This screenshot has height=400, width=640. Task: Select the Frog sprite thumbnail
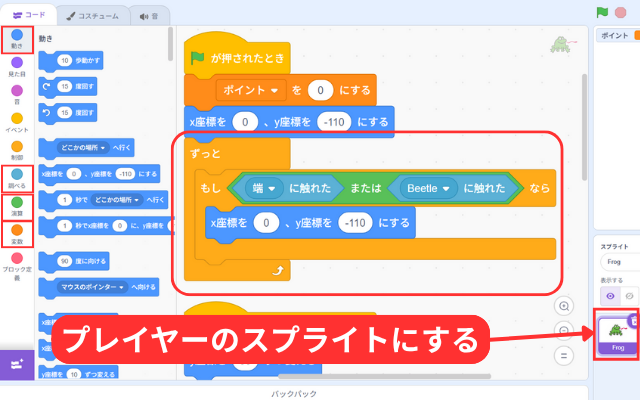pyautogui.click(x=617, y=336)
